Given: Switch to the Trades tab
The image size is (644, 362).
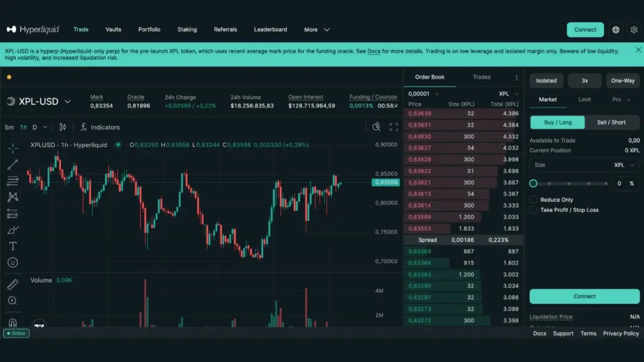Looking at the screenshot, I should tap(481, 77).
